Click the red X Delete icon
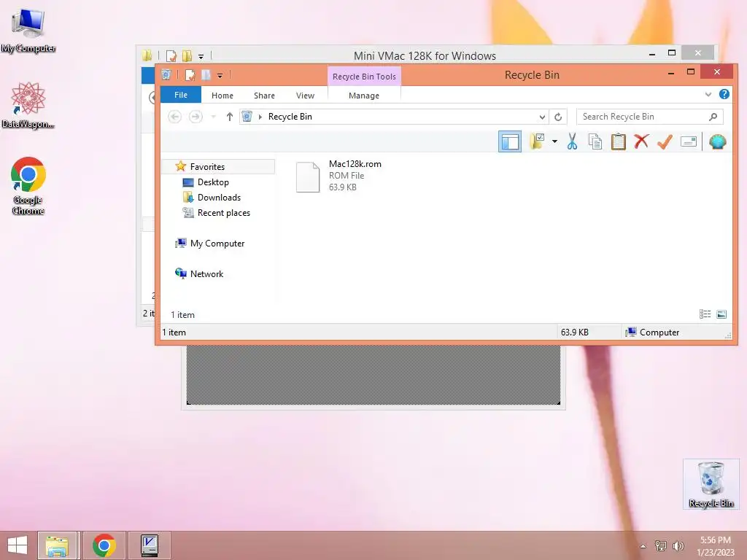This screenshot has height=560, width=747. (x=641, y=141)
